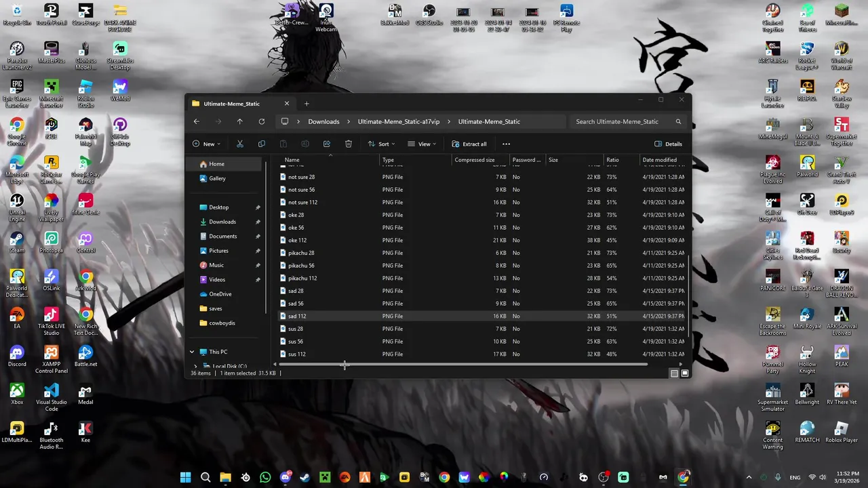Click the Date modified column header
Image resolution: width=868 pixels, height=488 pixels.
click(x=663, y=160)
